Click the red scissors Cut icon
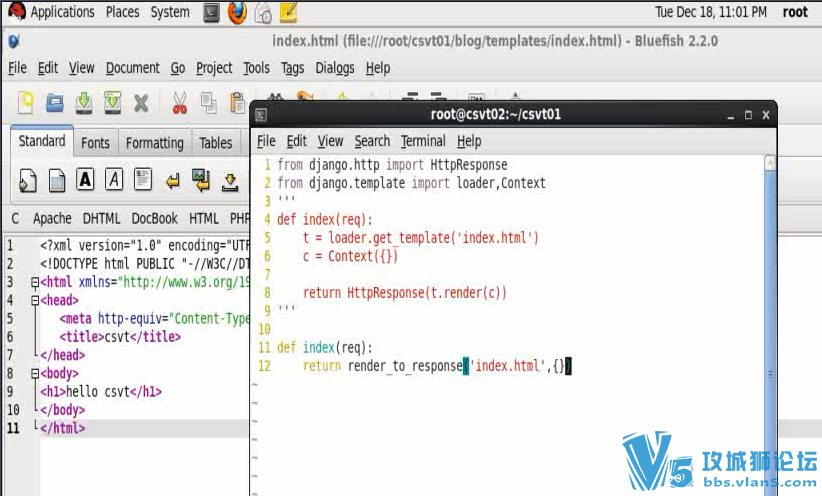The height and width of the screenshot is (496, 822). [180, 103]
